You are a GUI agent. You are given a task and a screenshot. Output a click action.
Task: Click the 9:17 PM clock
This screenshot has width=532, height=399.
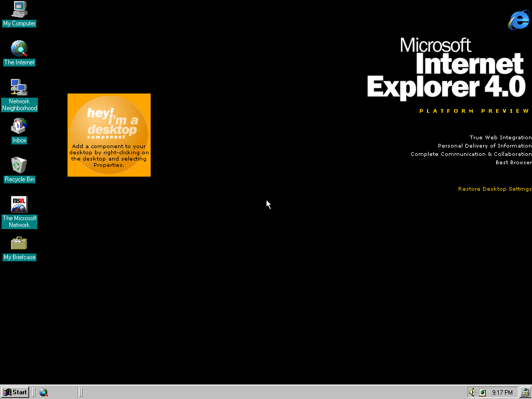coord(502,393)
